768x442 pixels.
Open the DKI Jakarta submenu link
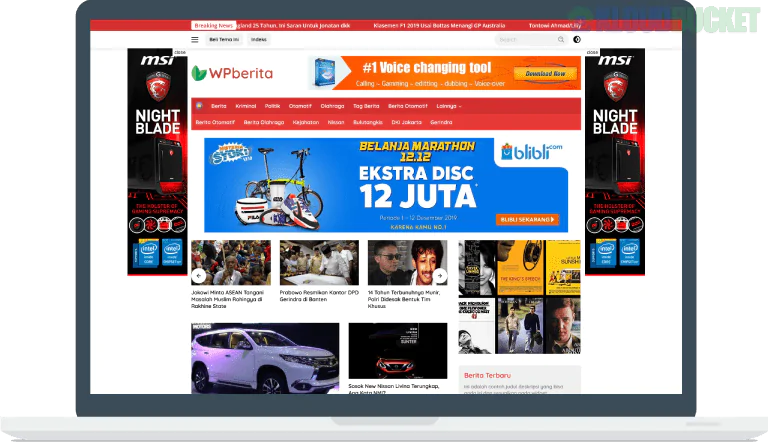click(406, 123)
